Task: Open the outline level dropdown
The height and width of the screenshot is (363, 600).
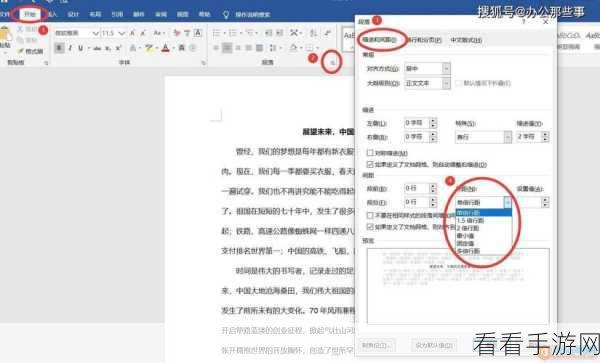Action: point(446,83)
